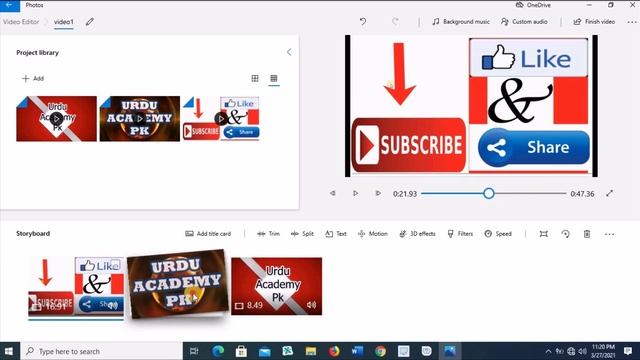Screen dimensions: 640x360
Task: Add title card to storyboard
Action: [208, 234]
